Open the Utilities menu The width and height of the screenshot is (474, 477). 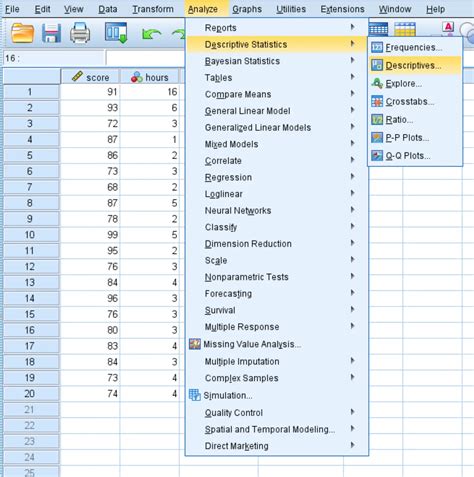tap(291, 9)
